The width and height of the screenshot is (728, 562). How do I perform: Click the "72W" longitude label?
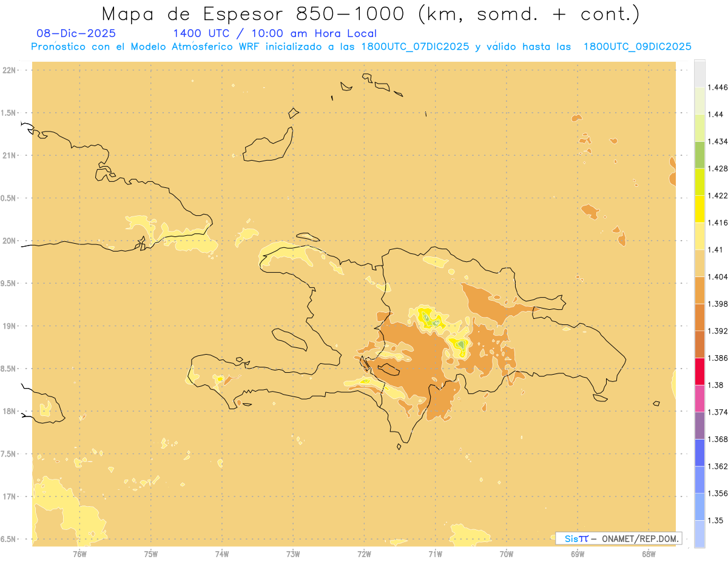tap(364, 554)
